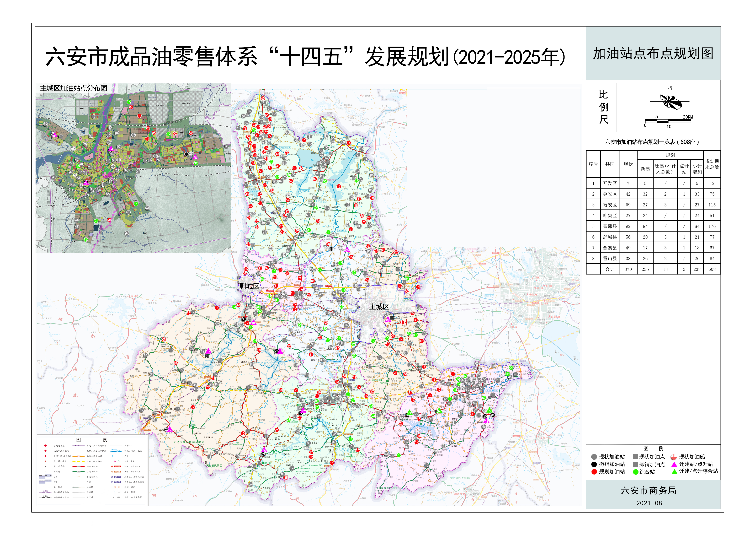
Task: Click the total value 370 in the 合计 row
Action: (628, 269)
